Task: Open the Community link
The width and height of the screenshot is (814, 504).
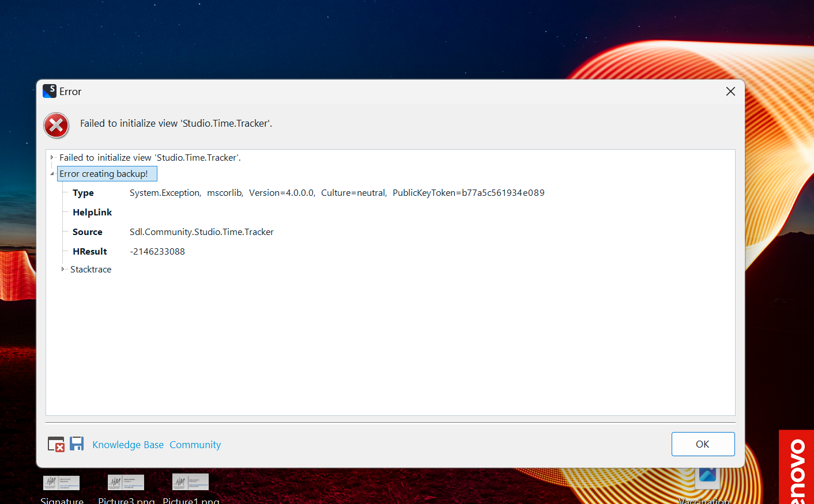Action: coord(195,445)
